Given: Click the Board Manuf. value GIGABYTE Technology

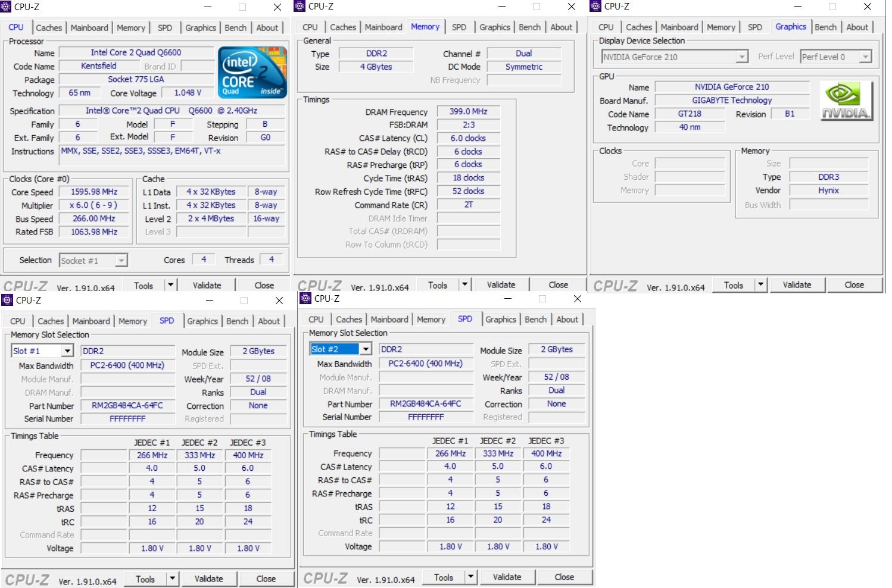Looking at the screenshot, I should pos(732,100).
